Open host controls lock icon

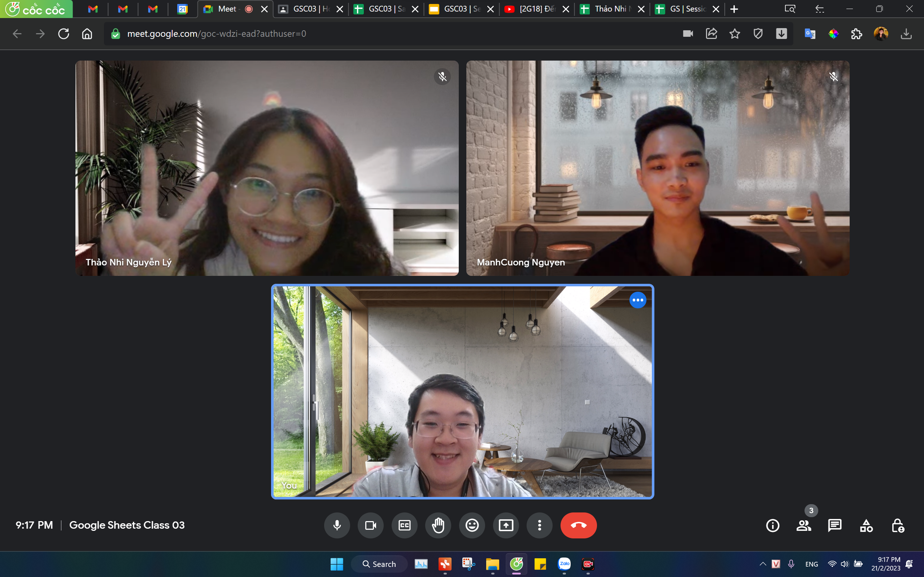tap(897, 525)
